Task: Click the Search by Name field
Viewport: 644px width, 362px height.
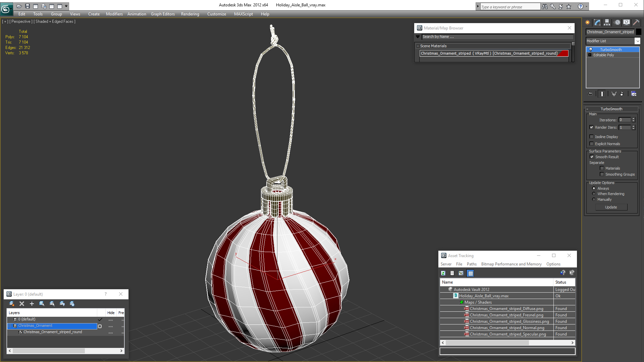Action: (496, 37)
